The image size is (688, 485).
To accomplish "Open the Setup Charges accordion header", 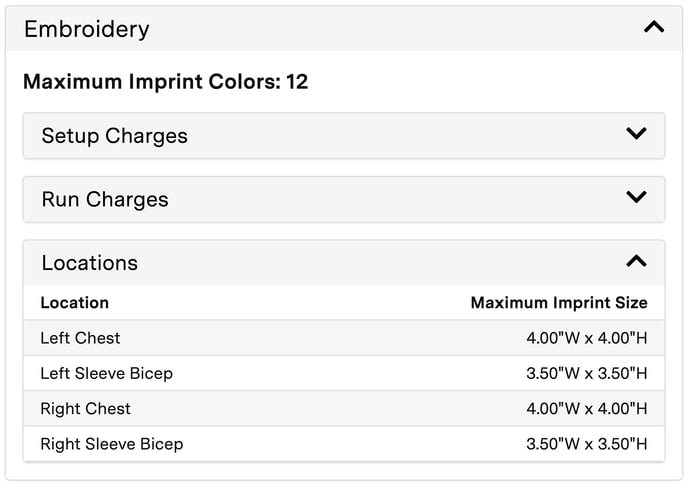I will click(115, 136).
